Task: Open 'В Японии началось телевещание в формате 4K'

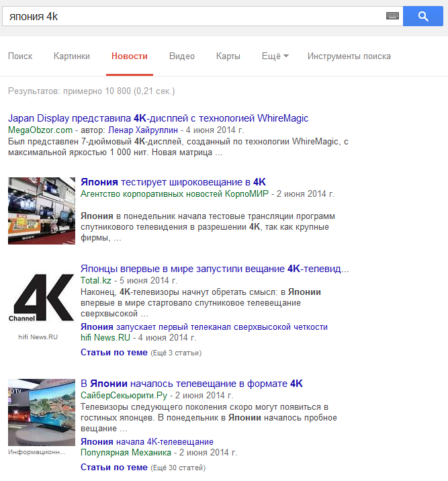Action: coord(191,384)
